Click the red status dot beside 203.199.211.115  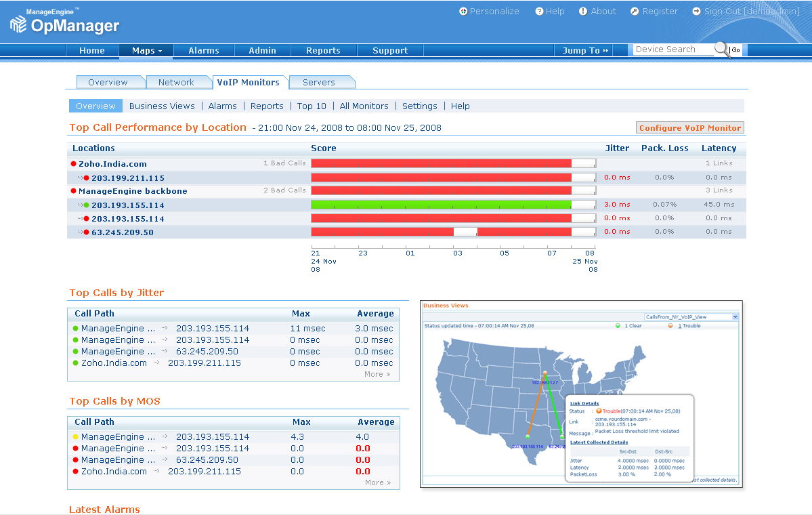tap(87, 178)
